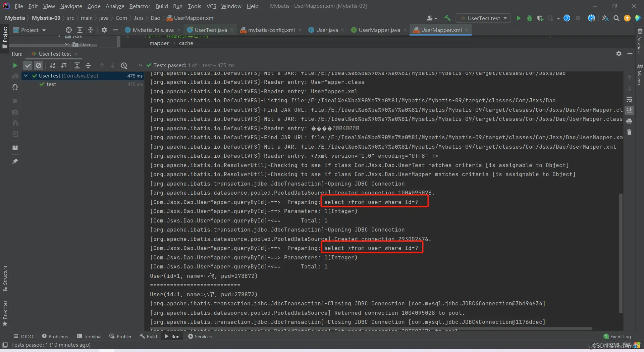644x352 pixels.
Task: Click the mapper XML breadcrumb
Action: tap(159, 43)
